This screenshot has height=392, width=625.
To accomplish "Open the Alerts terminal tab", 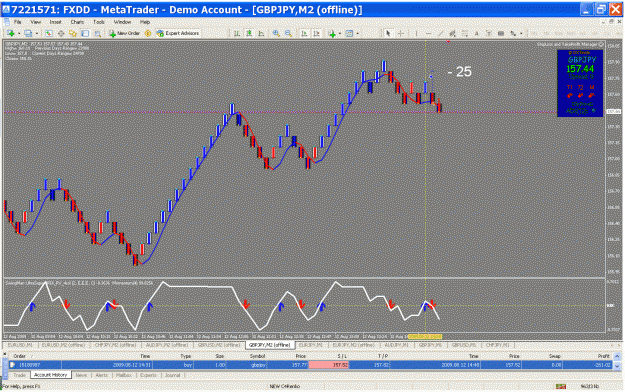I will (102, 375).
